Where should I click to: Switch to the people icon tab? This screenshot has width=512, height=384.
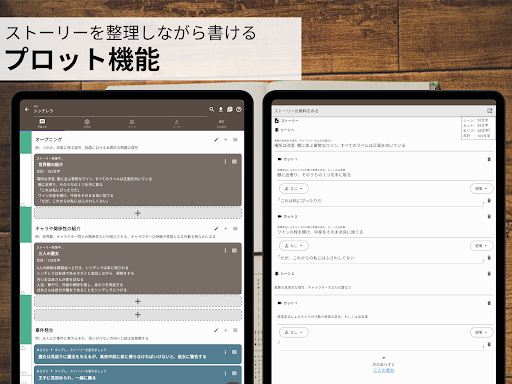click(132, 123)
